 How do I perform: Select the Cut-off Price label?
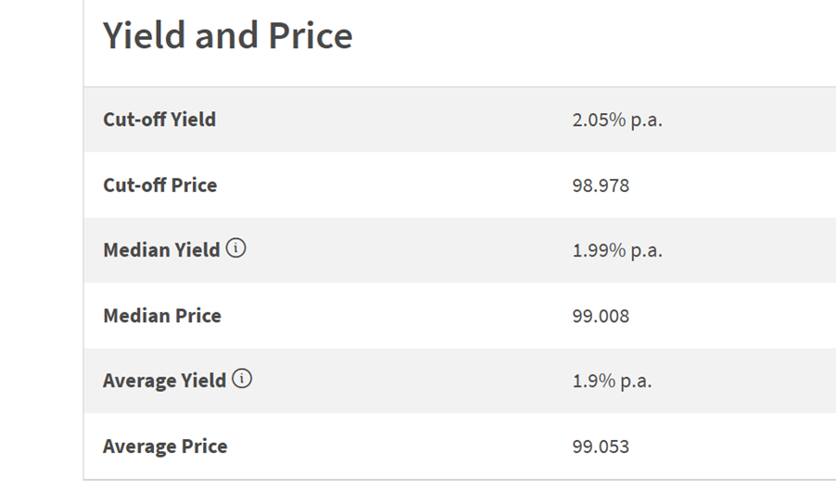[x=160, y=185]
